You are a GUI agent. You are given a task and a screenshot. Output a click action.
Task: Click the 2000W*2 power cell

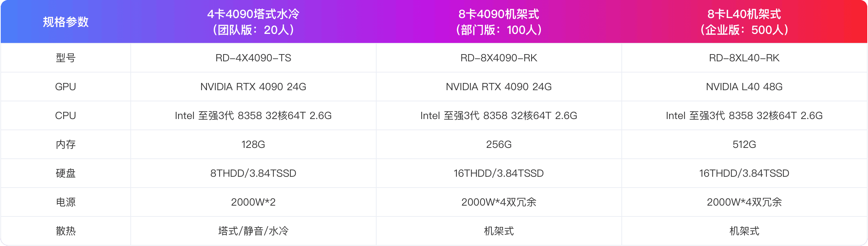[253, 202]
